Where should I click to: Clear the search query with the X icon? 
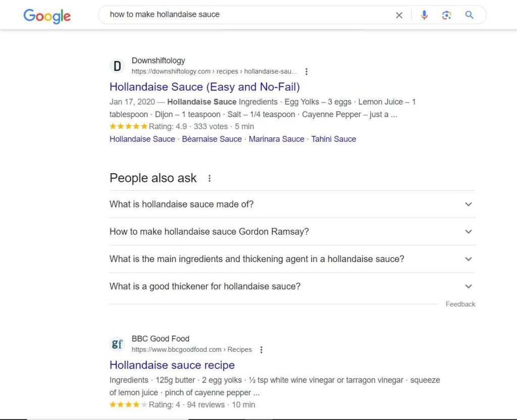click(399, 15)
